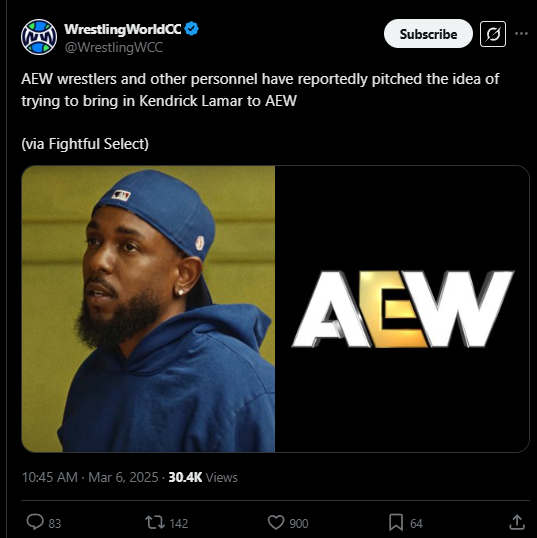Open the @WrestlingWCC handle link

(x=114, y=47)
